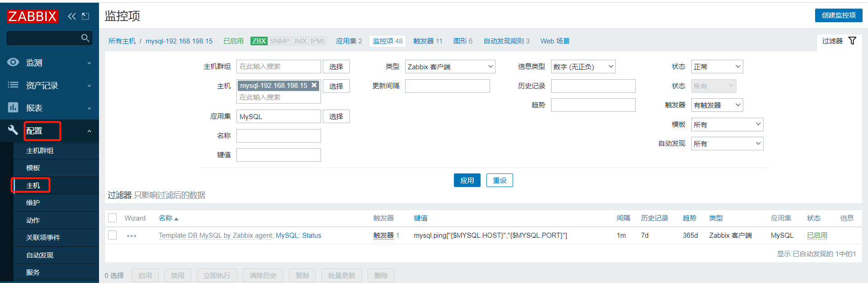Open 主机 in the sidebar
The height and width of the screenshot is (283, 868).
[56, 186]
